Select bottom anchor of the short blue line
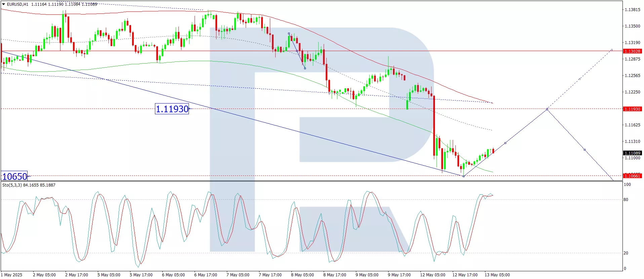The width and height of the screenshot is (644, 279). tap(305, 68)
